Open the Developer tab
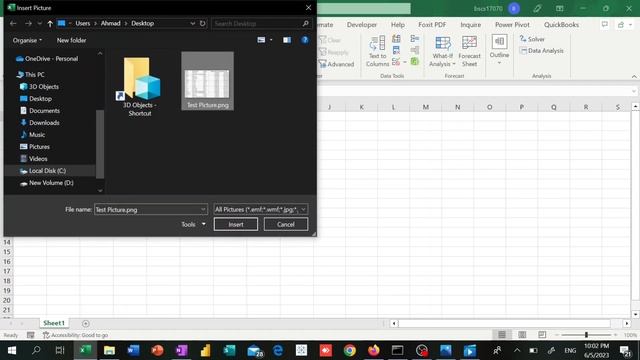The width and height of the screenshot is (640, 360). [x=362, y=24]
